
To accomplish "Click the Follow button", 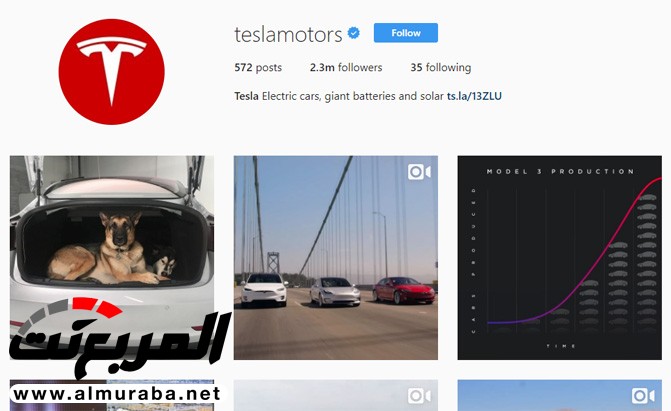I will coord(406,33).
